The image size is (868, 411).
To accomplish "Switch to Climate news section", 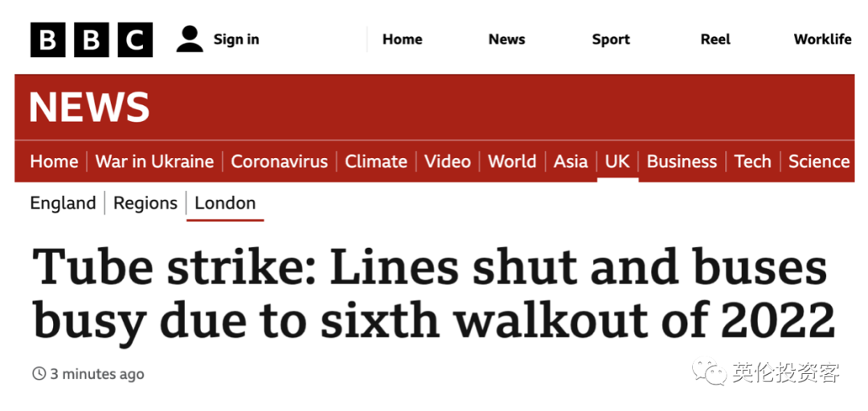I will (x=376, y=161).
